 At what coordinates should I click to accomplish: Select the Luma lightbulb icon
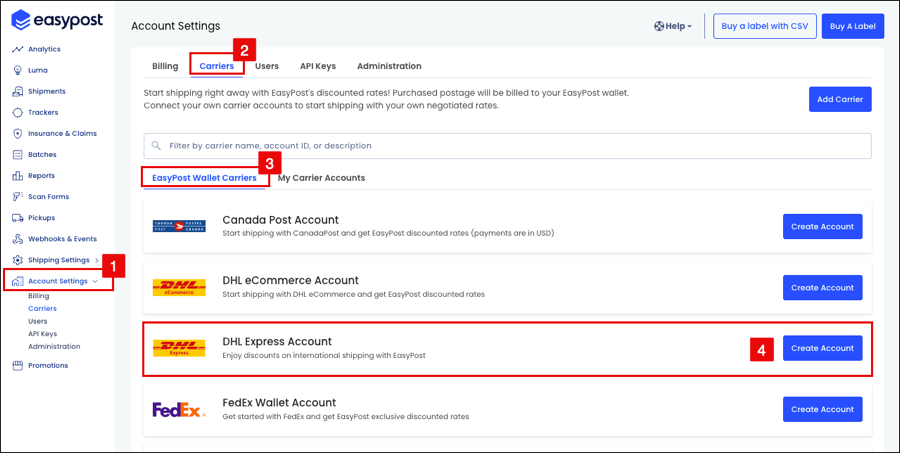click(x=17, y=70)
